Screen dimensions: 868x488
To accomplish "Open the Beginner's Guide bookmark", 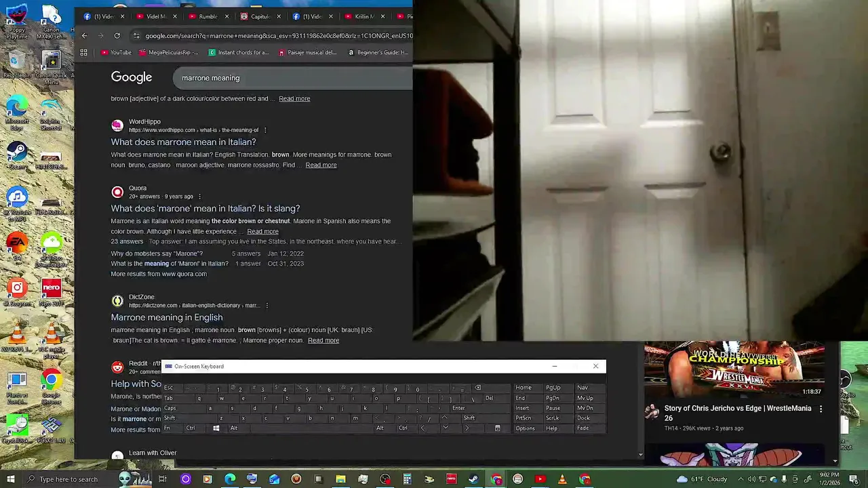I will [378, 52].
